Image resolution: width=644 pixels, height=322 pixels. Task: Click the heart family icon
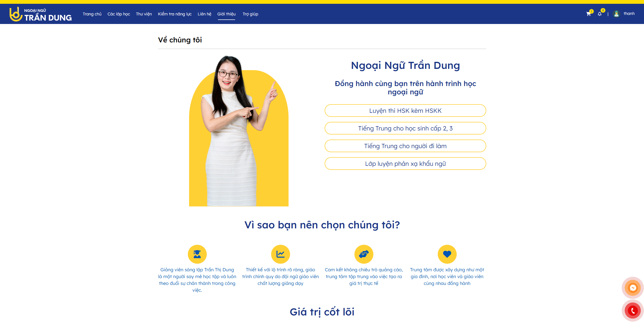pyautogui.click(x=447, y=254)
